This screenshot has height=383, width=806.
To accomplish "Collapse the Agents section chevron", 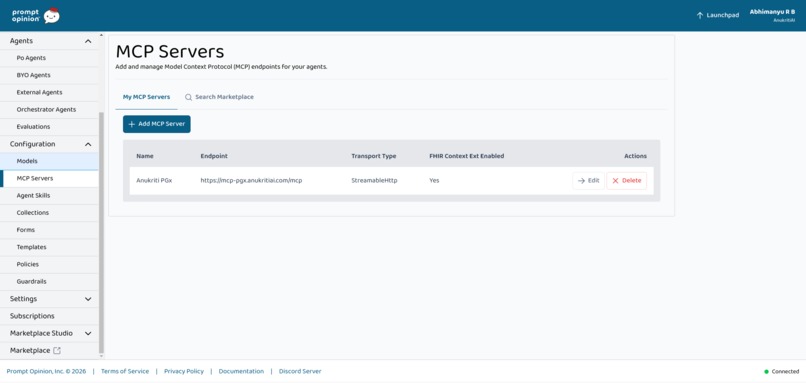I will (88, 41).
